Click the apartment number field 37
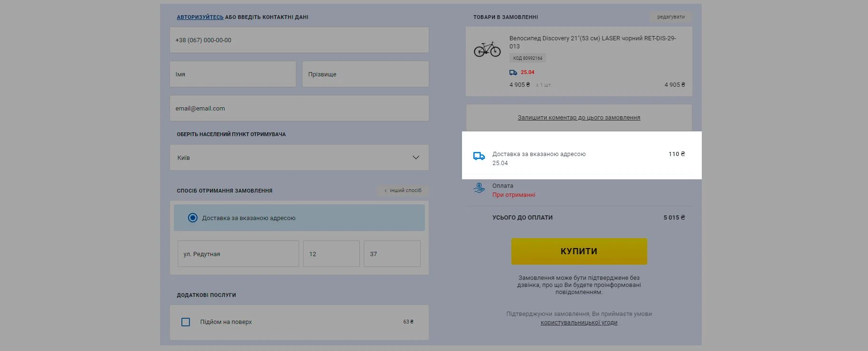Screen dimensions: 868x351 point(392,254)
